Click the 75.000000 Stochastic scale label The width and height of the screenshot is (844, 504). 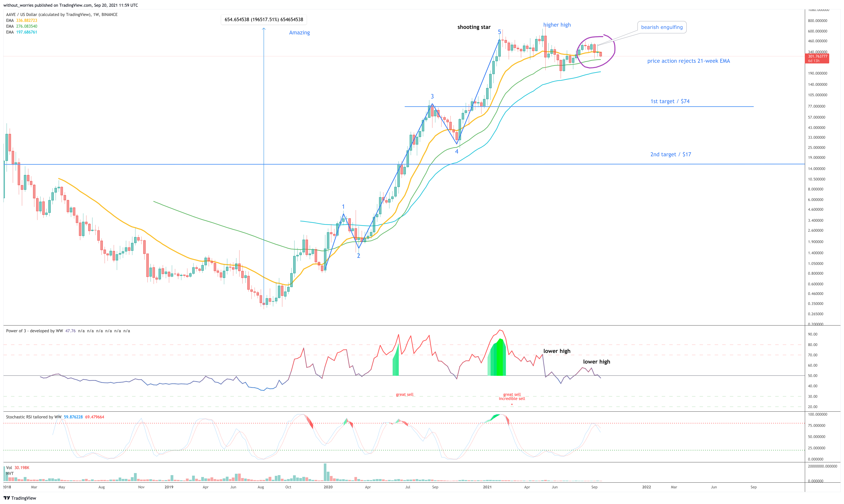coord(817,426)
